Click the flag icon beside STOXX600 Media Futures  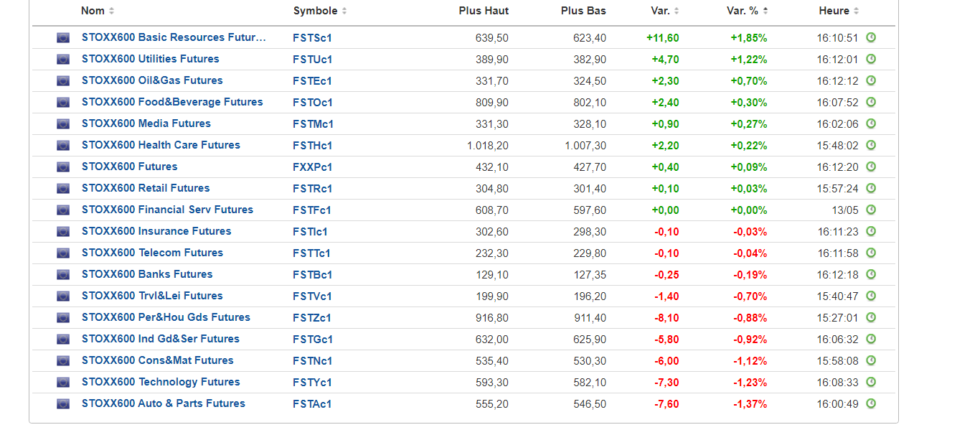[x=63, y=124]
